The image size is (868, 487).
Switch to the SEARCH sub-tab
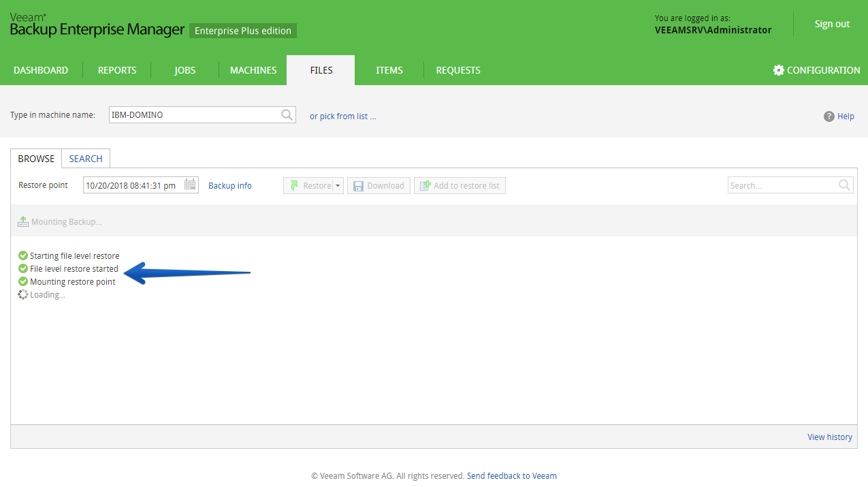[x=86, y=159]
